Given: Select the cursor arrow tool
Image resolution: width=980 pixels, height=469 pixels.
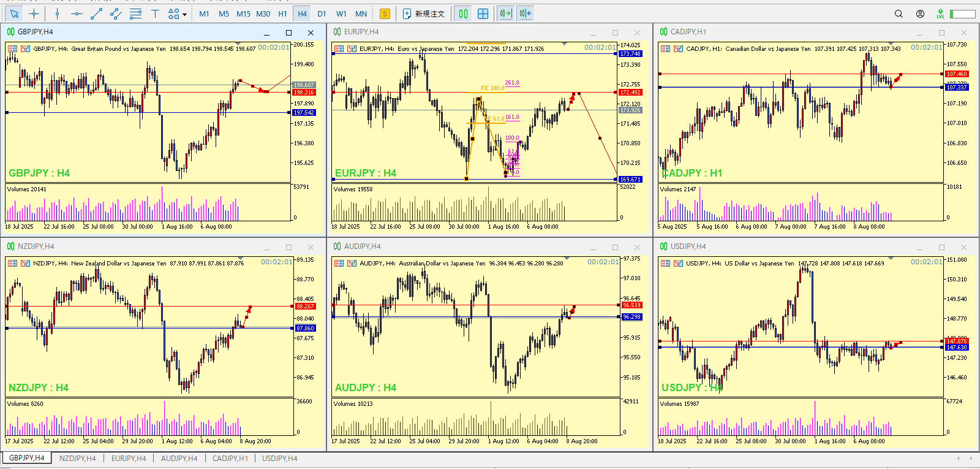Looking at the screenshot, I should point(15,13).
